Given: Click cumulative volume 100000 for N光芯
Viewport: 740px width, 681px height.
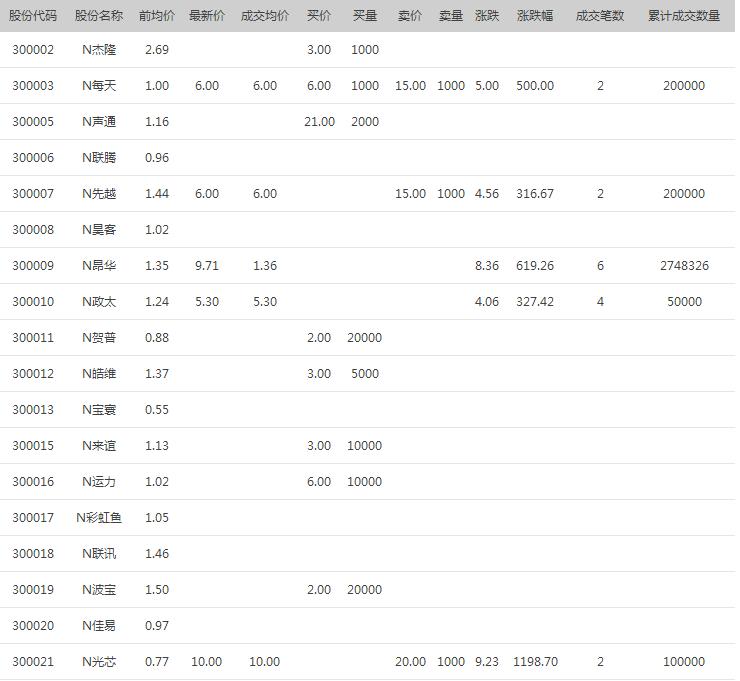Looking at the screenshot, I should click(684, 662).
